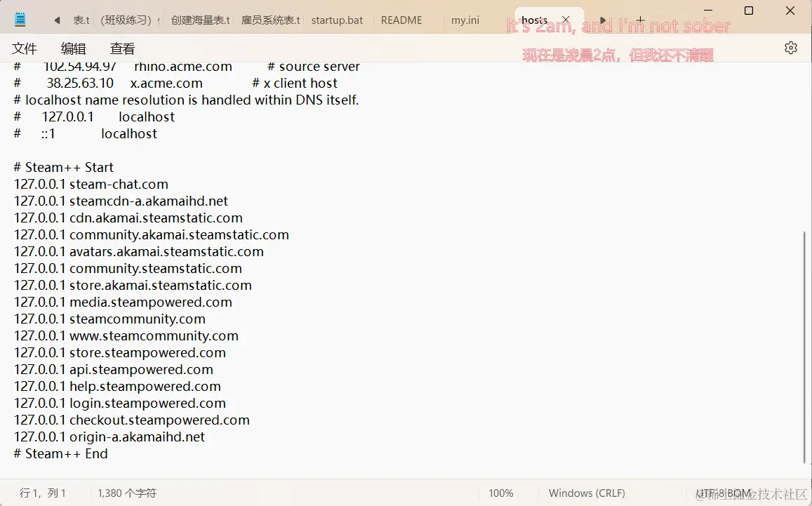This screenshot has width=812, height=506.
Task: Add a new tab with plus button
Action: point(640,20)
